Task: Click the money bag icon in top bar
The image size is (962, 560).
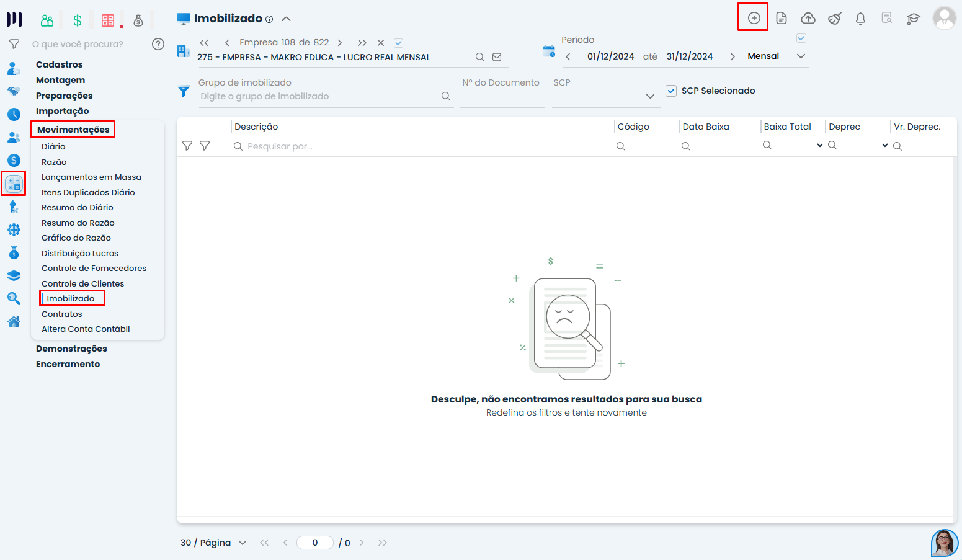Action: [x=138, y=20]
